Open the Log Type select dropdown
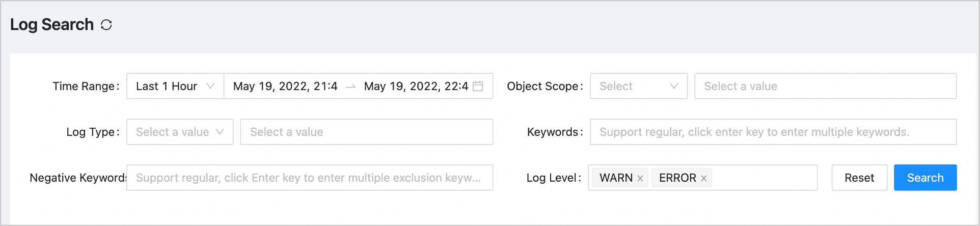The height and width of the screenshot is (226, 980). point(179,132)
